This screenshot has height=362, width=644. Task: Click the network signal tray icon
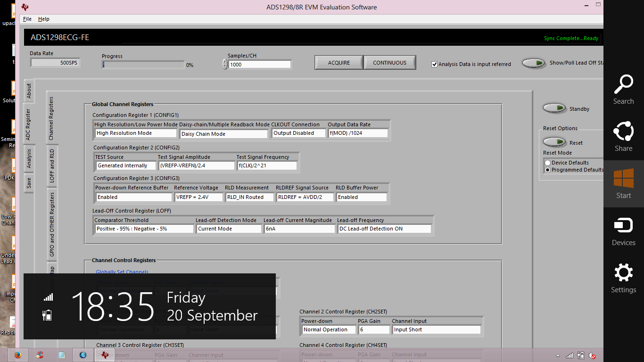click(570, 356)
